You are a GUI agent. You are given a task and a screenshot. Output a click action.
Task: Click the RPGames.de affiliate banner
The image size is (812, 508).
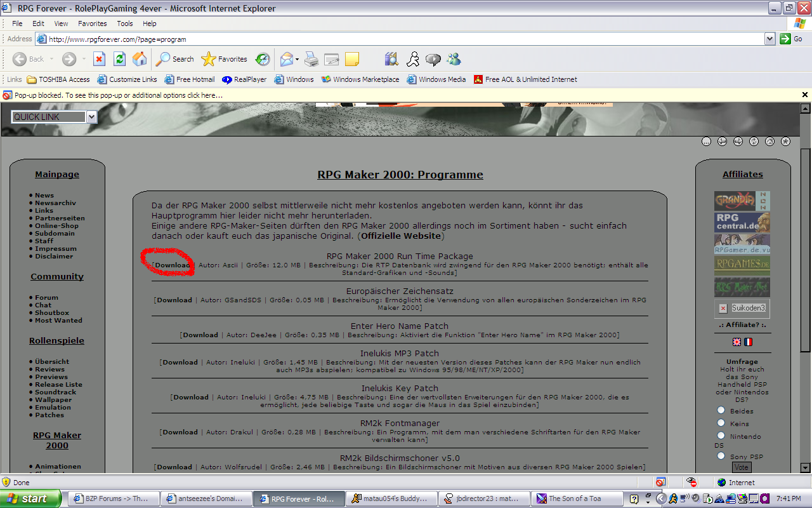click(x=742, y=265)
